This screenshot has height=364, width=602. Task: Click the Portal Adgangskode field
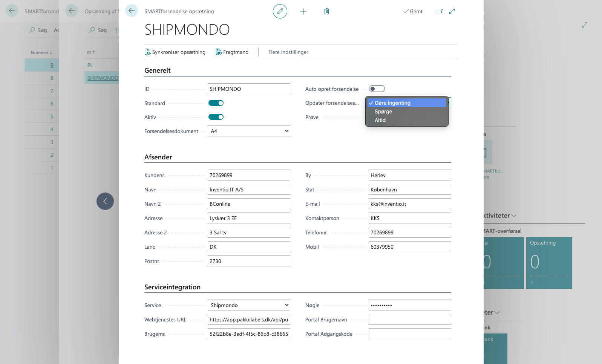[410, 334]
